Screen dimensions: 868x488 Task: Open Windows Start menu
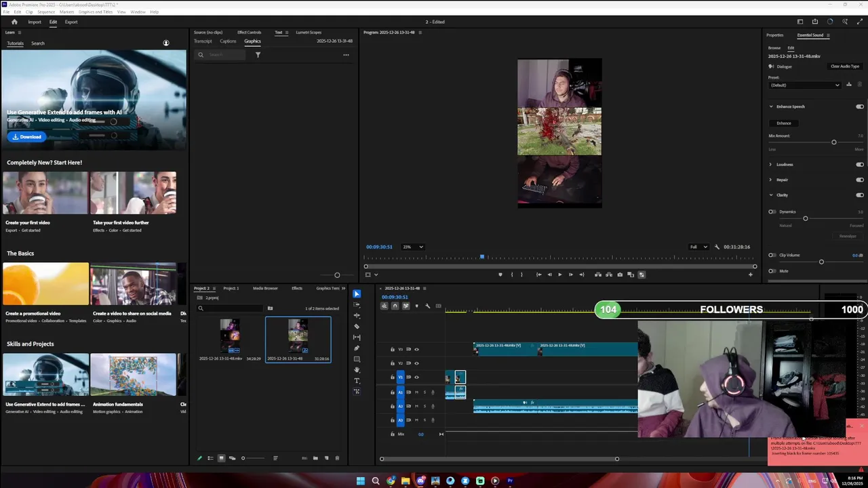(361, 481)
